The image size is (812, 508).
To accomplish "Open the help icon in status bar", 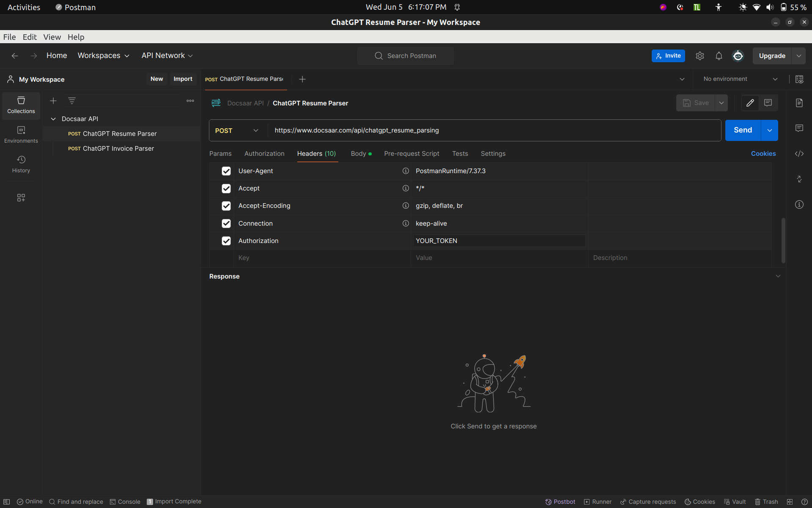I will click(x=804, y=502).
